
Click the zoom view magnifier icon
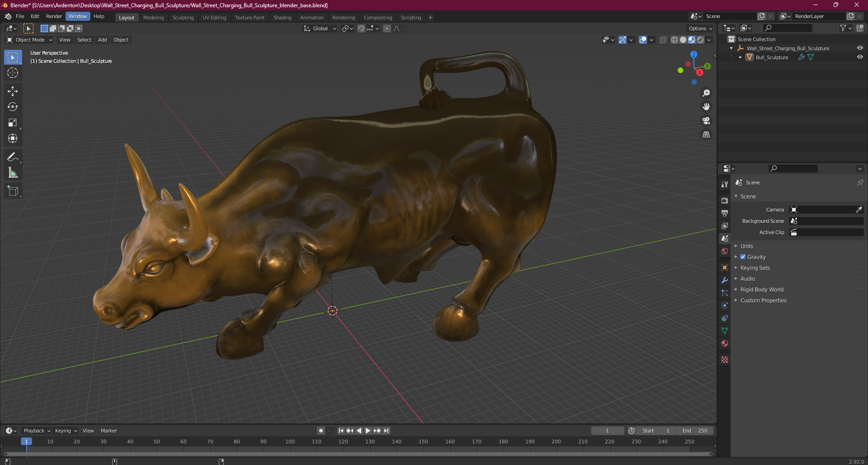[706, 93]
